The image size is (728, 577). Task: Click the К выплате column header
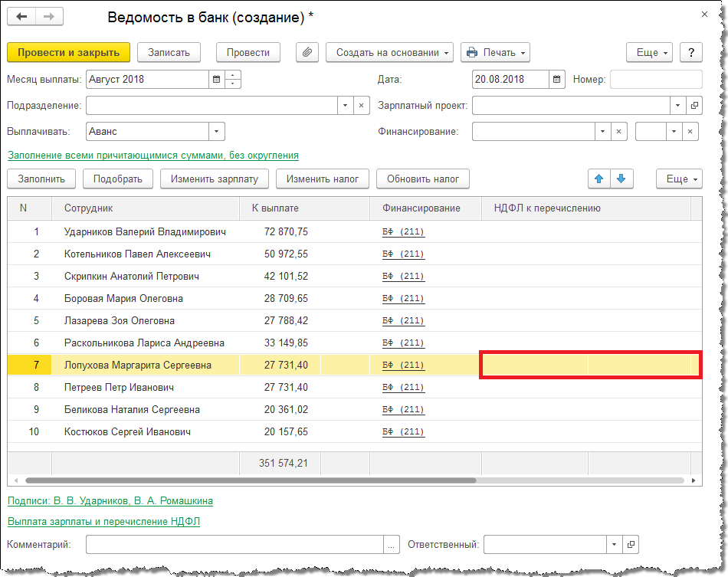[304, 208]
